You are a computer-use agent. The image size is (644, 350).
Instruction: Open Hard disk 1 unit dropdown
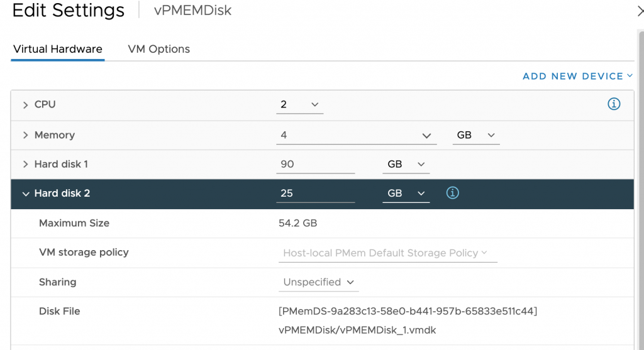click(x=406, y=164)
